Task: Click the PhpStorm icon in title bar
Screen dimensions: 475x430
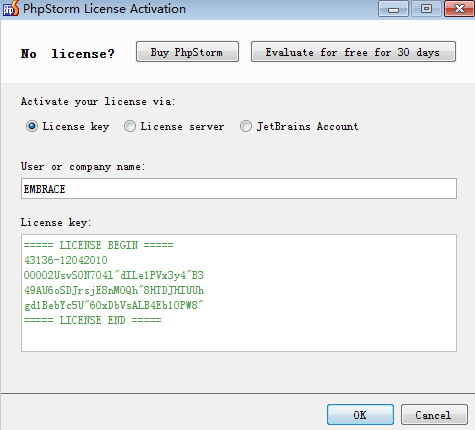Action: [11, 9]
